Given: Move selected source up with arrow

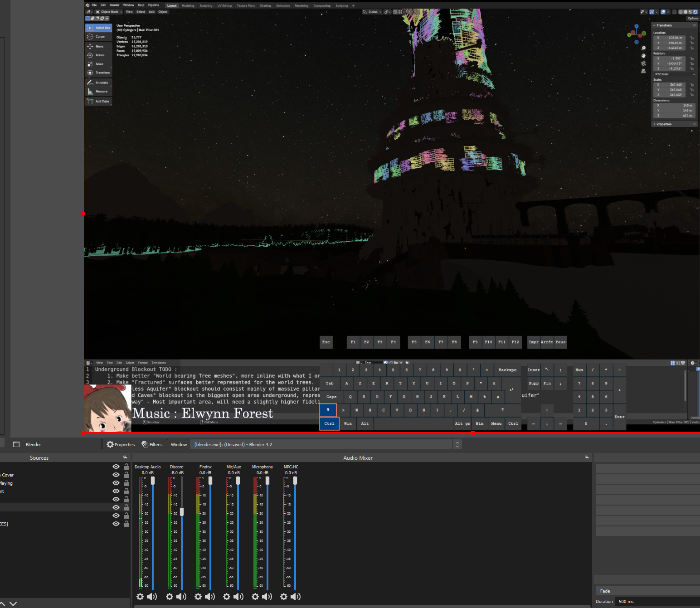Looking at the screenshot, I should (x=2, y=603).
